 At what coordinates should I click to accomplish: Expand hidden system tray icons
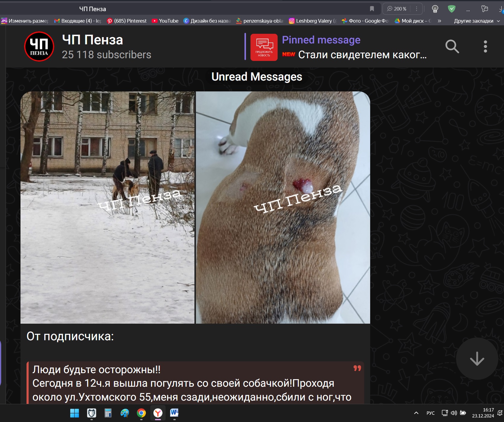(416, 413)
